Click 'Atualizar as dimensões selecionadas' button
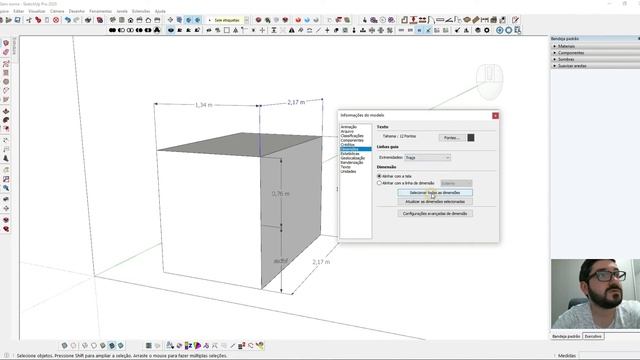Image resolution: width=640 pixels, height=360 pixels. [x=435, y=202]
